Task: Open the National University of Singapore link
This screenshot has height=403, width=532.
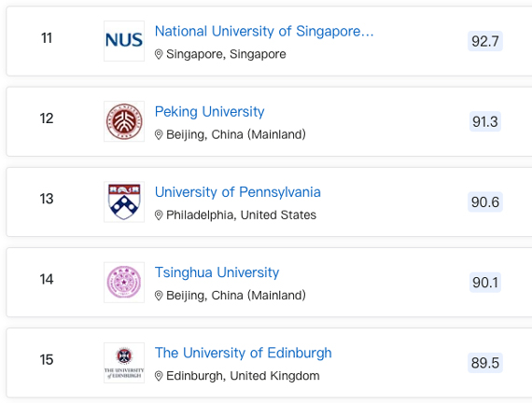Action: pyautogui.click(x=264, y=31)
